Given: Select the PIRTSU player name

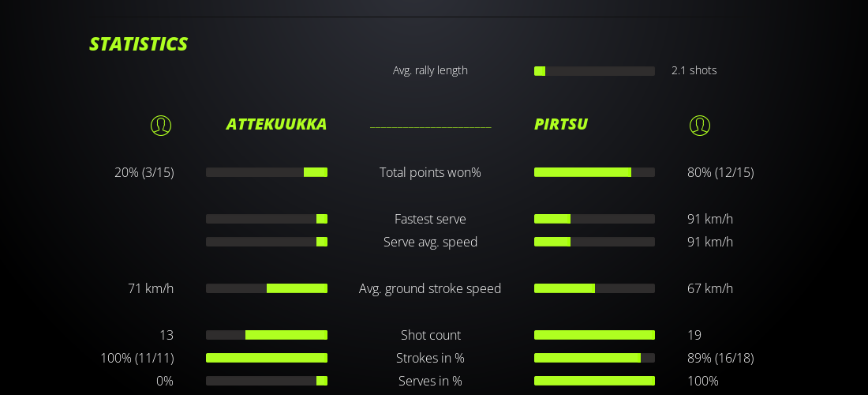Looking at the screenshot, I should click(561, 124).
